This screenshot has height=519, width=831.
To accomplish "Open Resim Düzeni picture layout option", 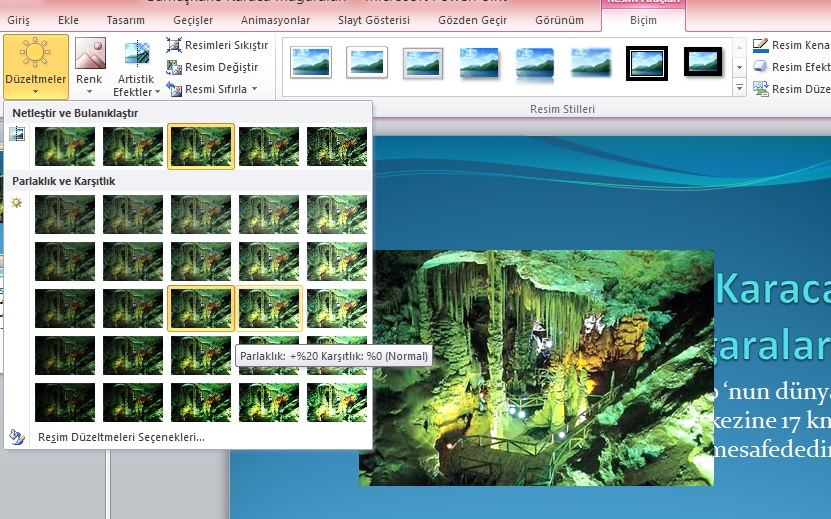I will coord(791,89).
